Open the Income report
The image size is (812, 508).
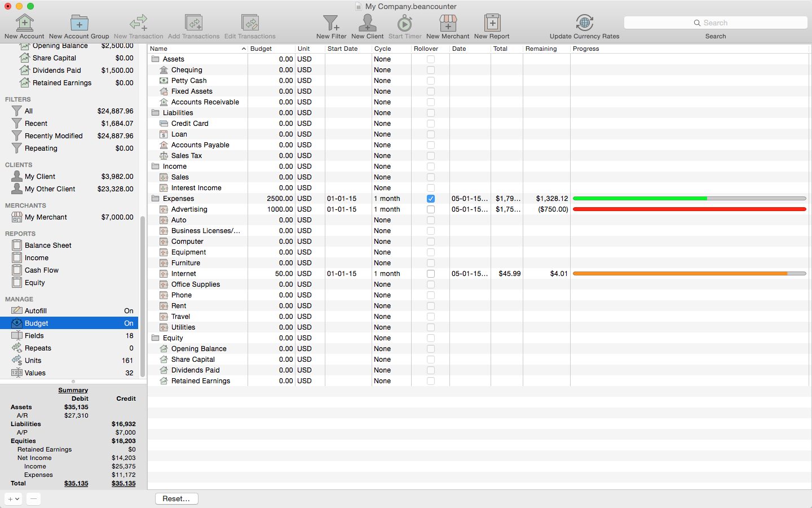coord(70,258)
